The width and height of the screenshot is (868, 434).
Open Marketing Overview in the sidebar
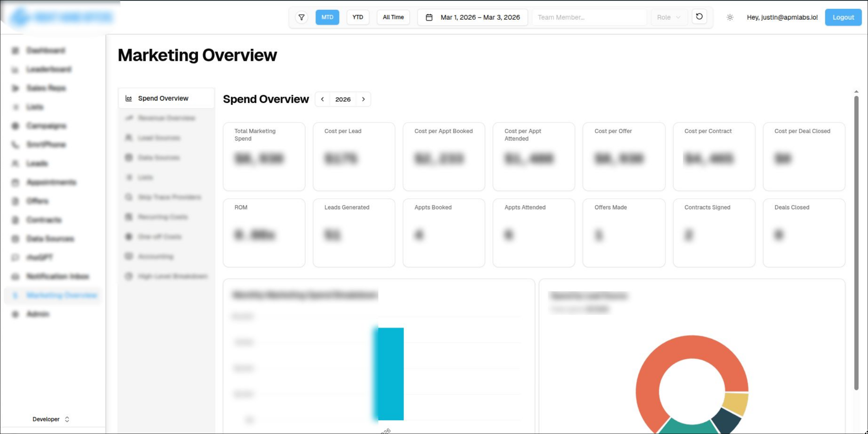54,295
